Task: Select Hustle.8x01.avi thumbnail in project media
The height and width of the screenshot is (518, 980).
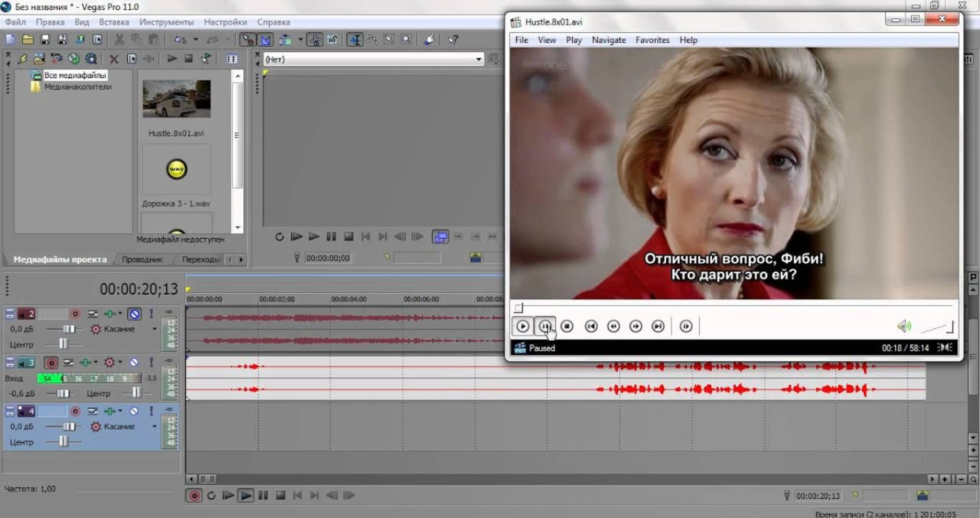Action: click(176, 99)
